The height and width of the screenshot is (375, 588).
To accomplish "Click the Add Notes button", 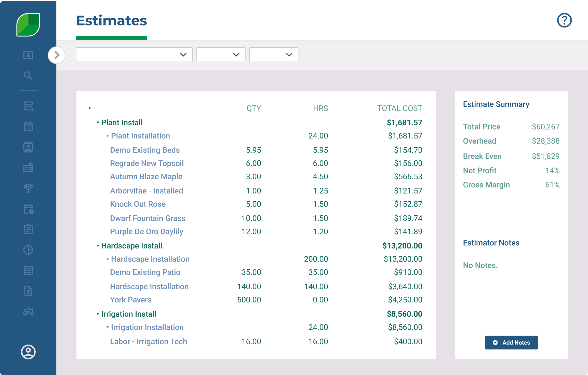I will point(511,343).
